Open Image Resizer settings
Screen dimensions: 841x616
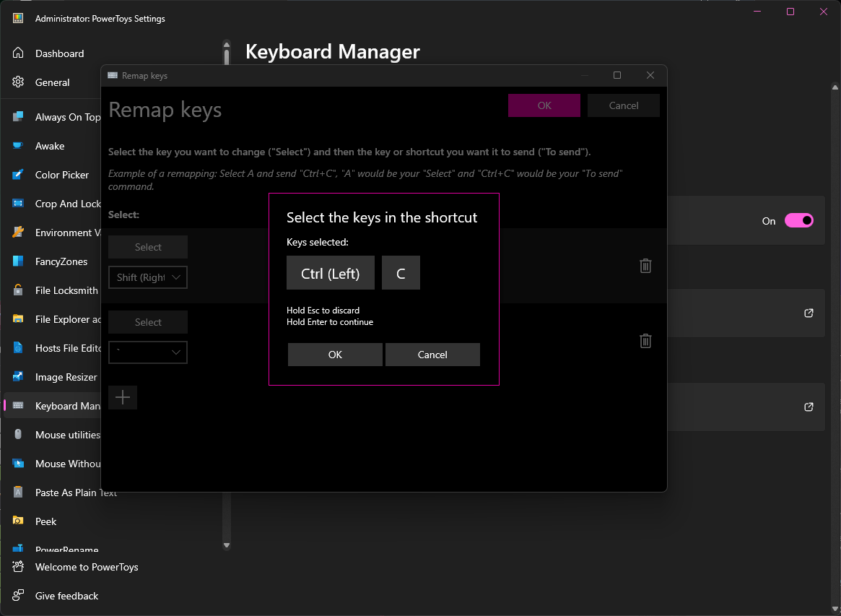pyautogui.click(x=66, y=377)
